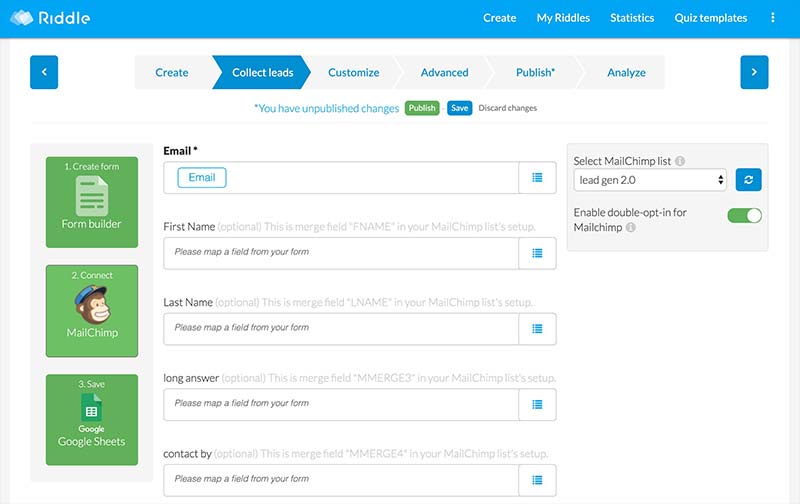Show info for Select MailChimp list
800x504 pixels.
pos(680,161)
